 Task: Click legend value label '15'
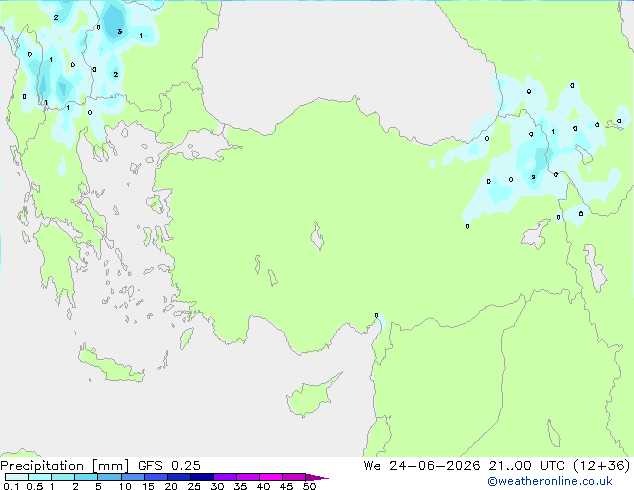[148, 486]
